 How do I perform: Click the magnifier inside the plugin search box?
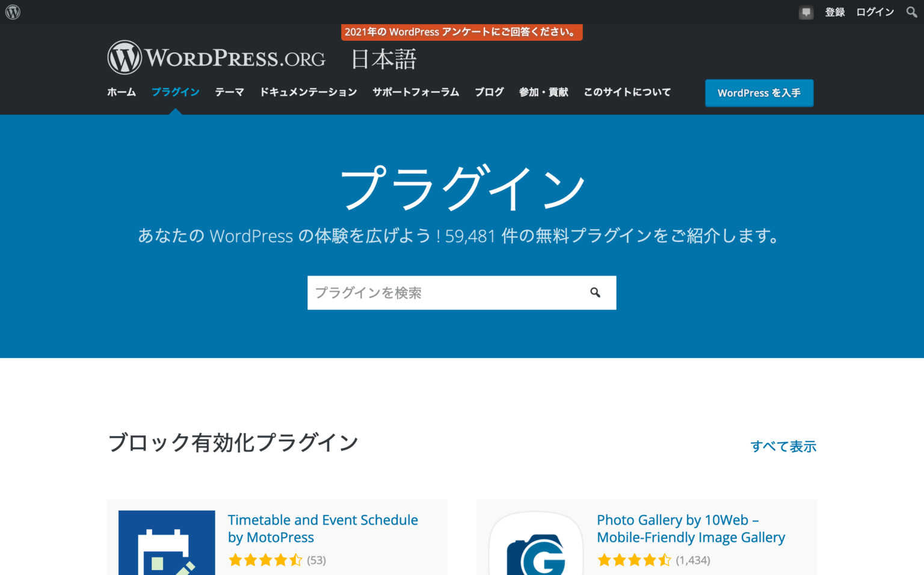point(596,292)
